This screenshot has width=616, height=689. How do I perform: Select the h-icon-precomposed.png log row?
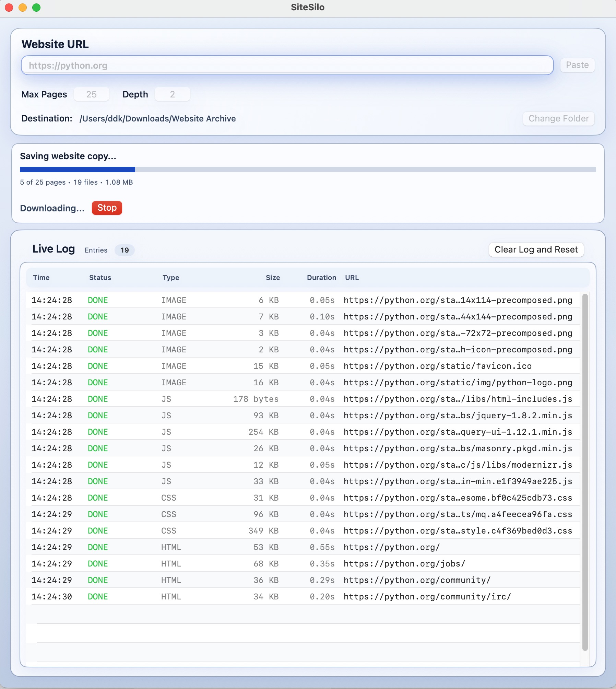[303, 350]
